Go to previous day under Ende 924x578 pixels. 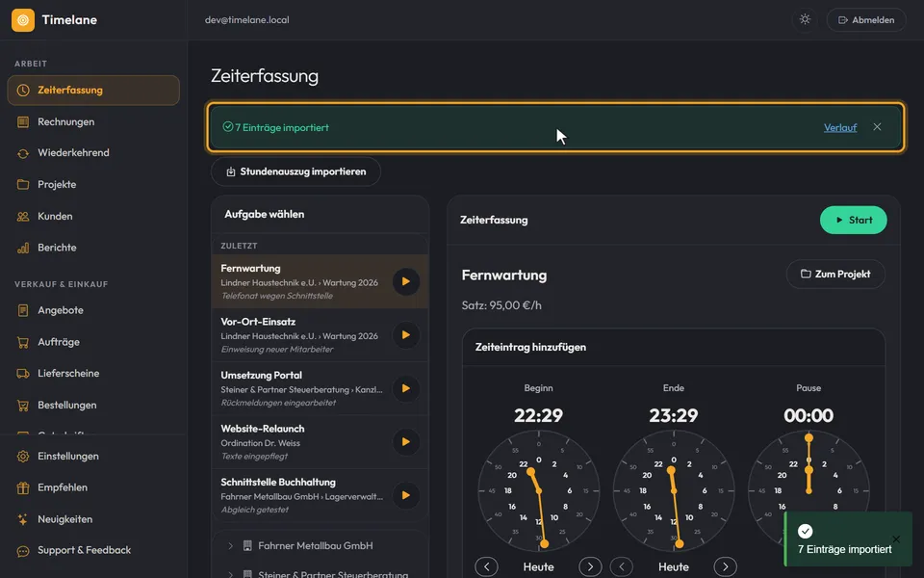[x=622, y=566]
